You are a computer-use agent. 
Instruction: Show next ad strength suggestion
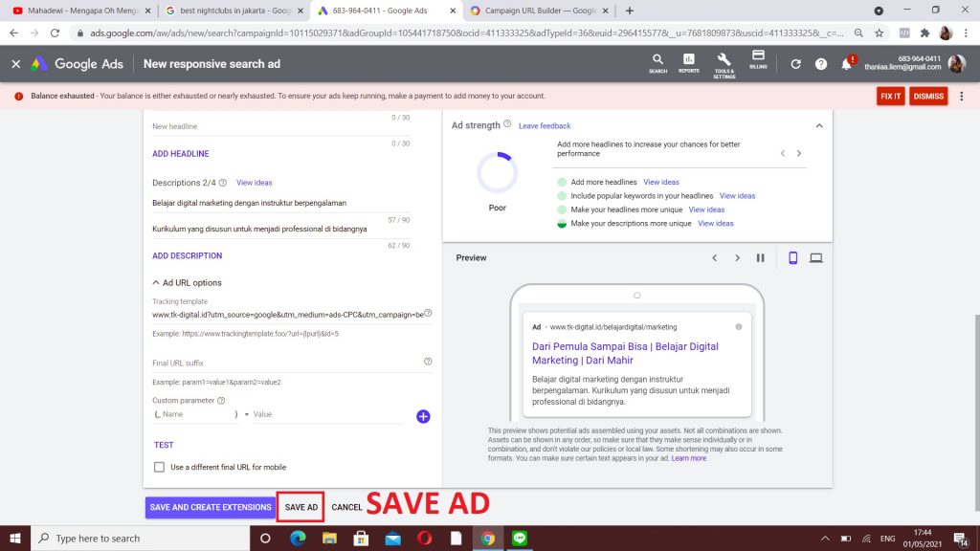[799, 153]
